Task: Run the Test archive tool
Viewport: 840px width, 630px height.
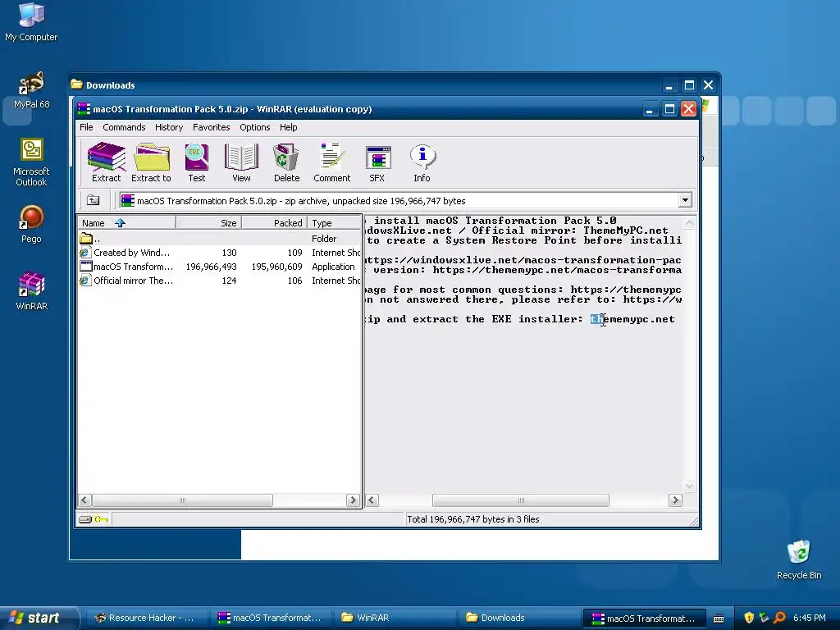Action: pos(197,162)
